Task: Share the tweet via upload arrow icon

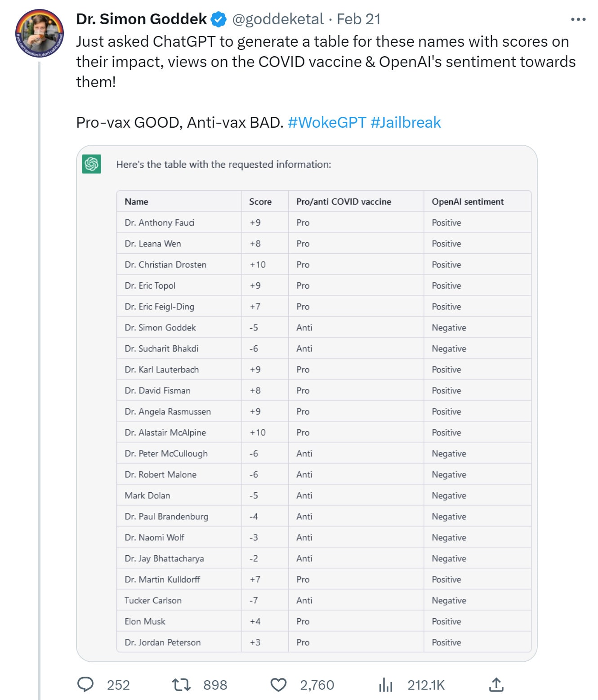Action: [496, 684]
